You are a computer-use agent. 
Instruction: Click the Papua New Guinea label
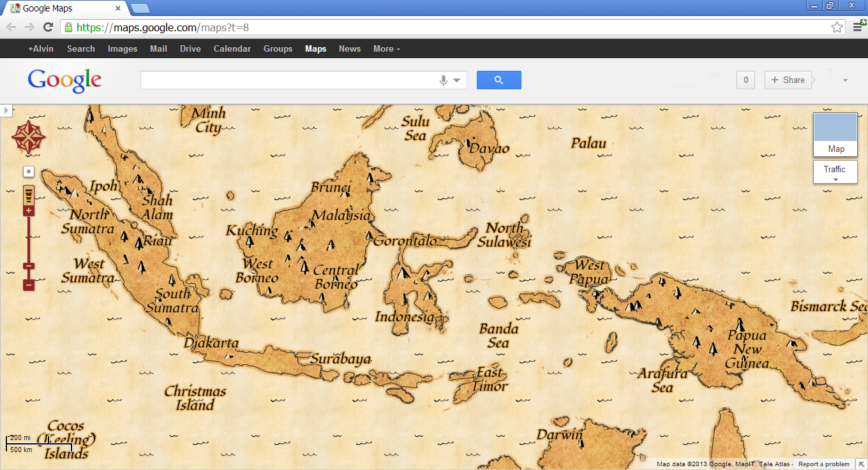(x=747, y=349)
